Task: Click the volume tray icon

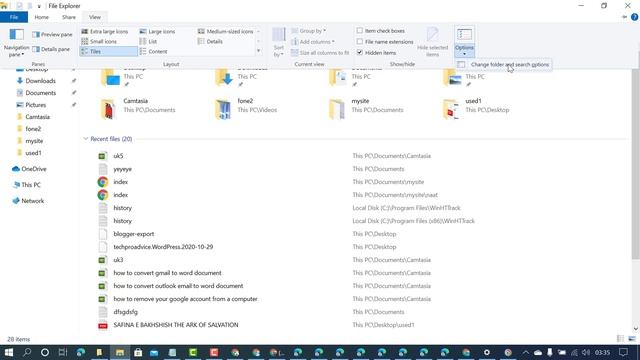Action: click(586, 352)
